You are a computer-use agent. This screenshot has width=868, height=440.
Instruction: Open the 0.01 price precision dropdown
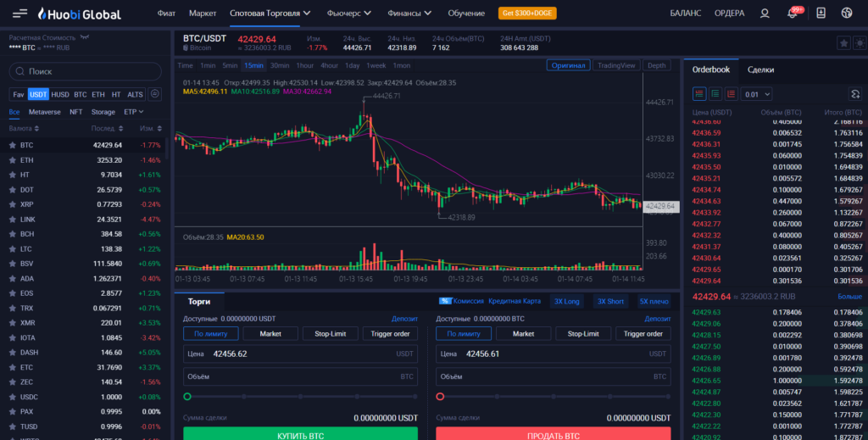tap(756, 94)
